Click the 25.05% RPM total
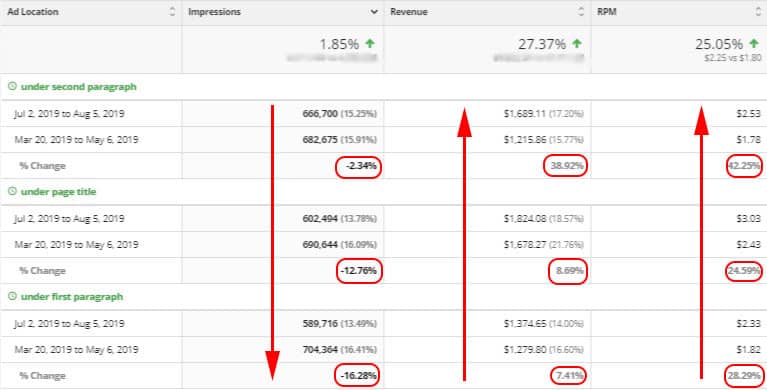Image resolution: width=767 pixels, height=390 pixels. tap(719, 44)
